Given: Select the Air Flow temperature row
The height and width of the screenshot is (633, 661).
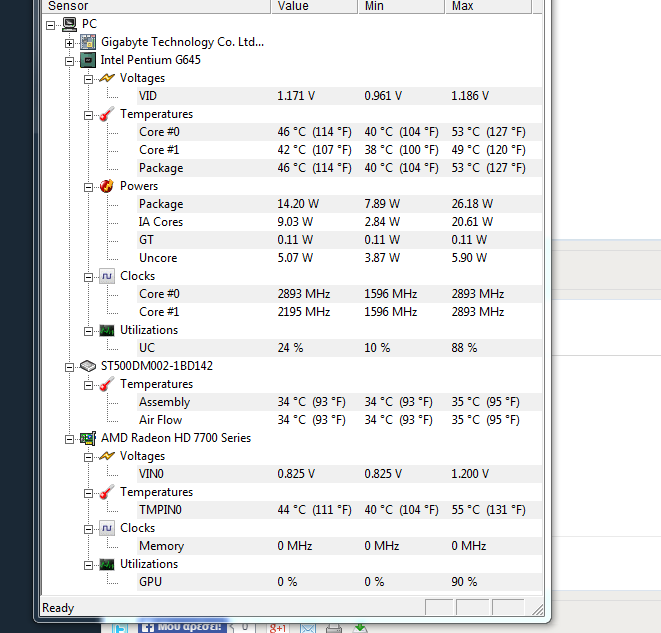Looking at the screenshot, I should pyautogui.click(x=339, y=420).
